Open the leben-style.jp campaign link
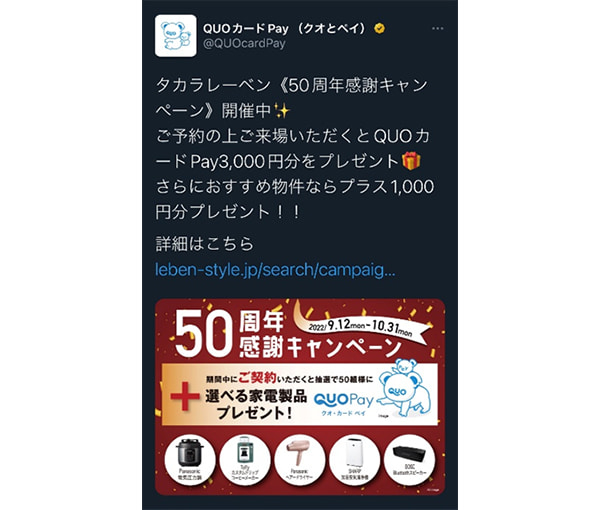The height and width of the screenshot is (510, 600). click(275, 270)
